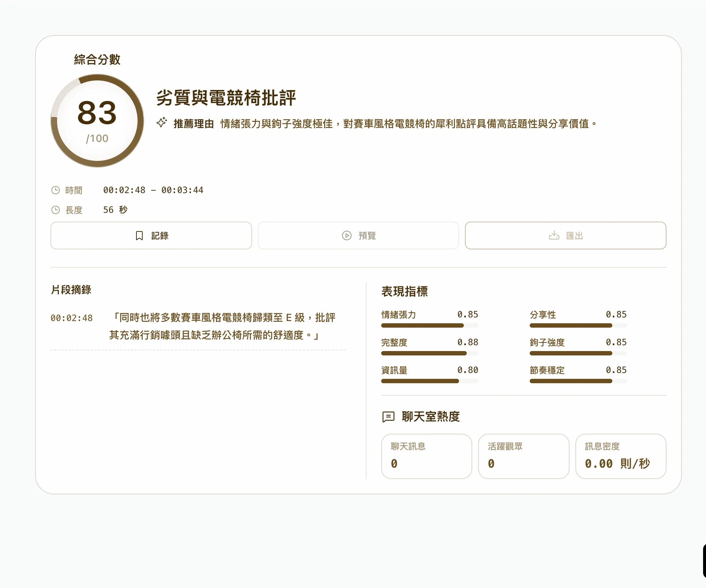Click the 分享性 progress bar
706x588 pixels.
click(578, 325)
